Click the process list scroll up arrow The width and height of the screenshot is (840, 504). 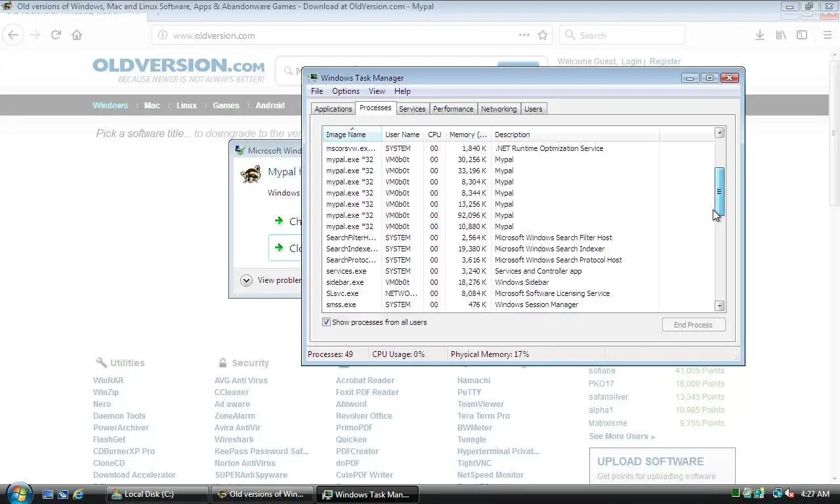tap(719, 133)
